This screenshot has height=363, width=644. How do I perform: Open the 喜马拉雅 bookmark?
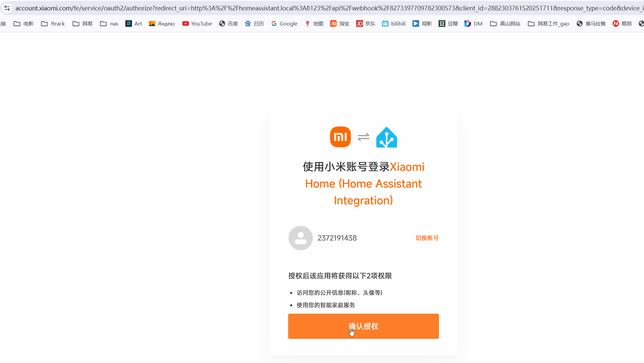click(591, 23)
